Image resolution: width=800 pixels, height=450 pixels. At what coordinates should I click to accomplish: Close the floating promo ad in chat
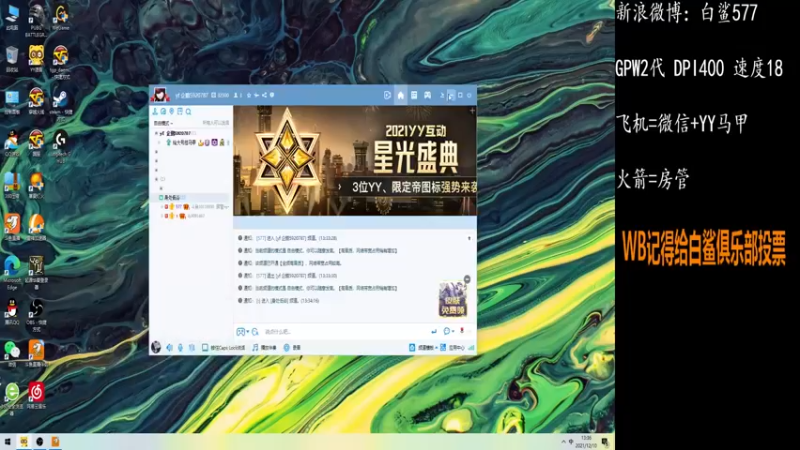coord(467,279)
